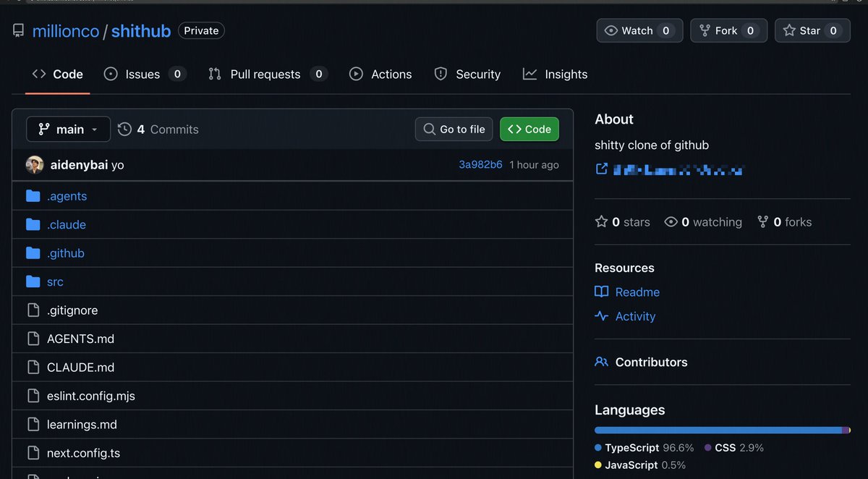The image size is (868, 479).
Task: Open the shithub repository link
Action: (x=141, y=31)
